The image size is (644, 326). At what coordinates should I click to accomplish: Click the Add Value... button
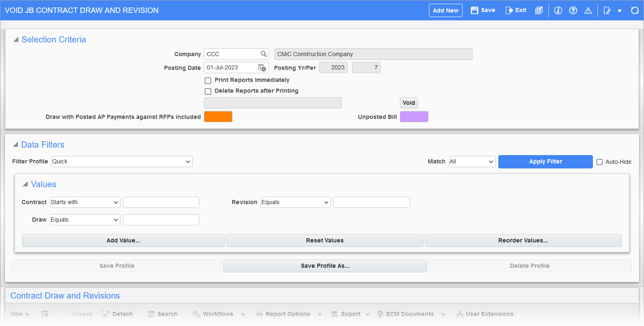[123, 240]
